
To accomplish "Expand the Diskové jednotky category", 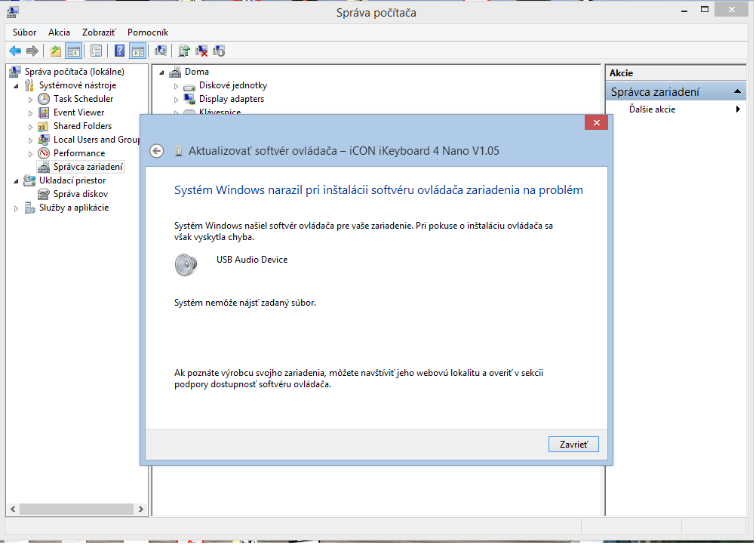I will click(x=176, y=86).
